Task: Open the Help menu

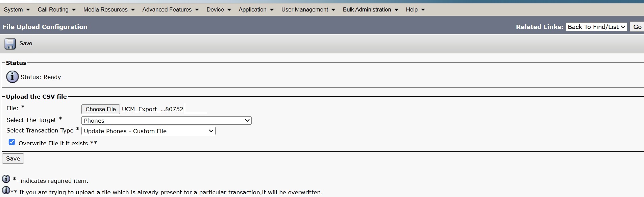Action: pos(415,9)
